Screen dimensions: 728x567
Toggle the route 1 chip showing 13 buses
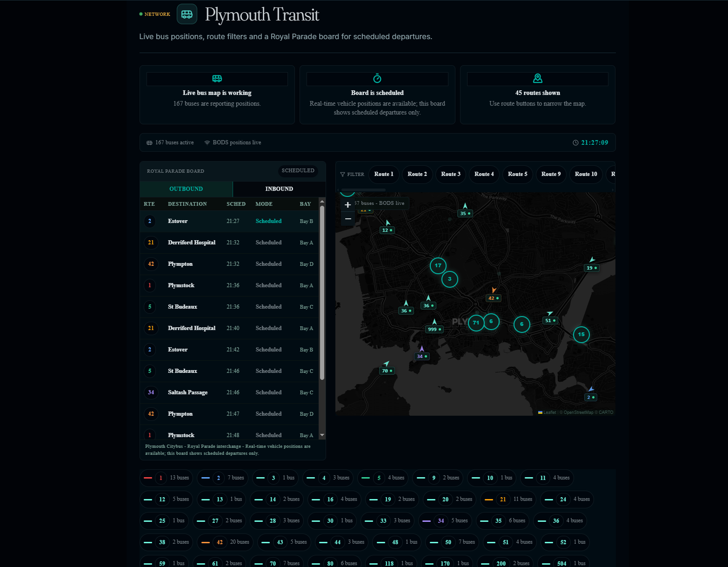point(167,478)
